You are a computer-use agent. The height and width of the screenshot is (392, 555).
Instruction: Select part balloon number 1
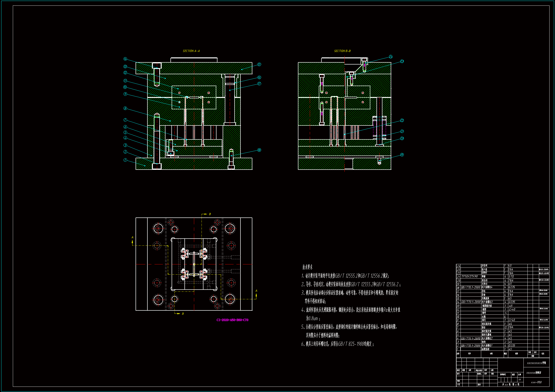pos(125,160)
